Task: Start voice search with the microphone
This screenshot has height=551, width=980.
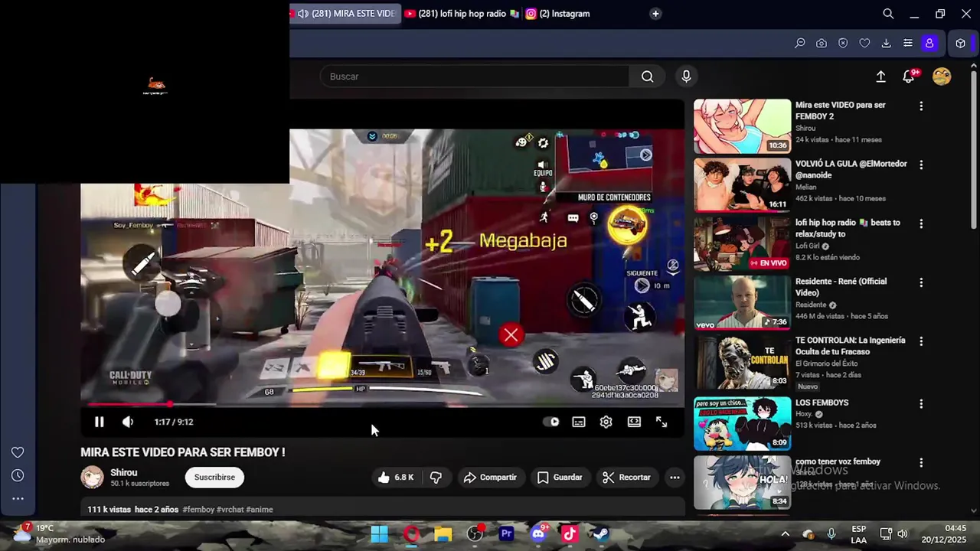Action: coord(686,77)
